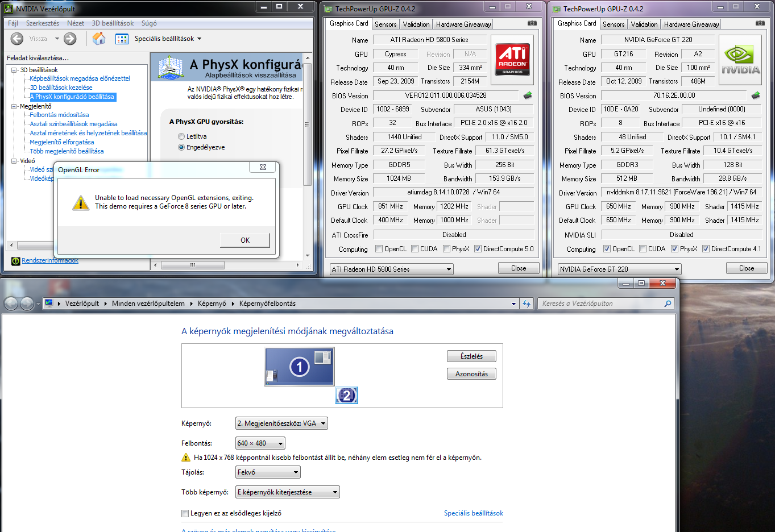The height and width of the screenshot is (532, 775).
Task: Click the screenshot camera icon in NVIDIA GPU-Z
Action: (x=760, y=23)
